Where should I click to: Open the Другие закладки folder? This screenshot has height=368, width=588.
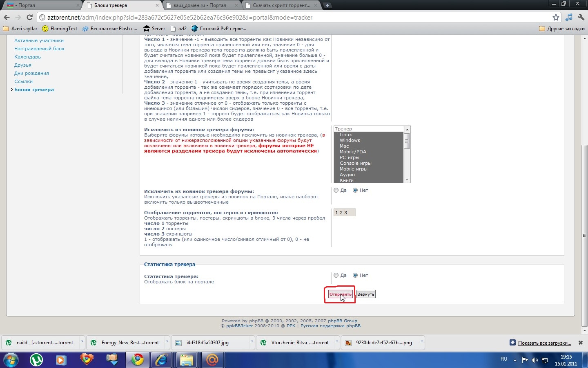(x=562, y=29)
